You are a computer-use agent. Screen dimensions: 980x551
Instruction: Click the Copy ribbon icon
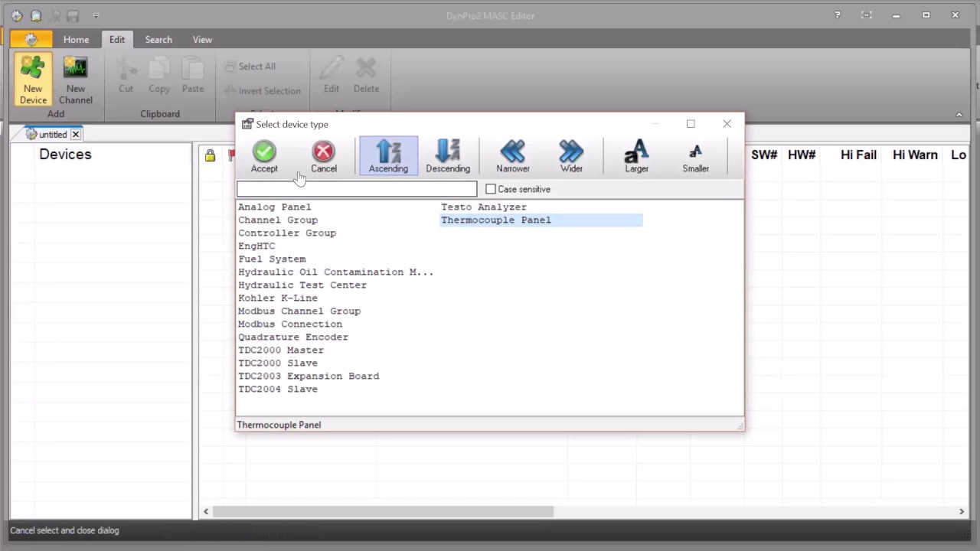click(159, 68)
